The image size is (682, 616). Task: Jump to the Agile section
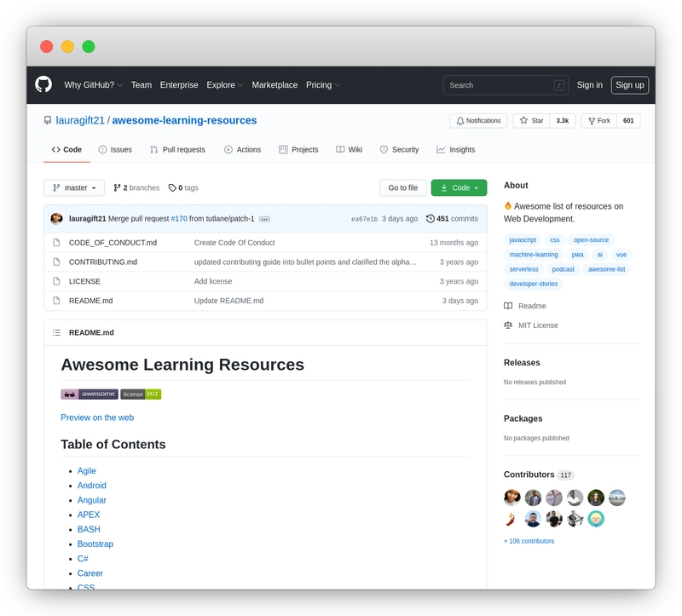[87, 471]
